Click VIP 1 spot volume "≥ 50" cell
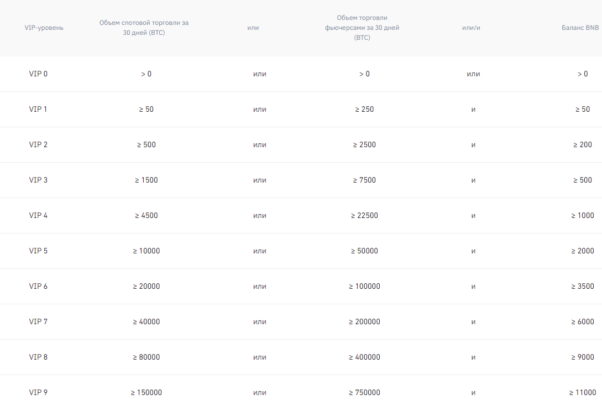The height and width of the screenshot is (400, 602). tap(146, 109)
